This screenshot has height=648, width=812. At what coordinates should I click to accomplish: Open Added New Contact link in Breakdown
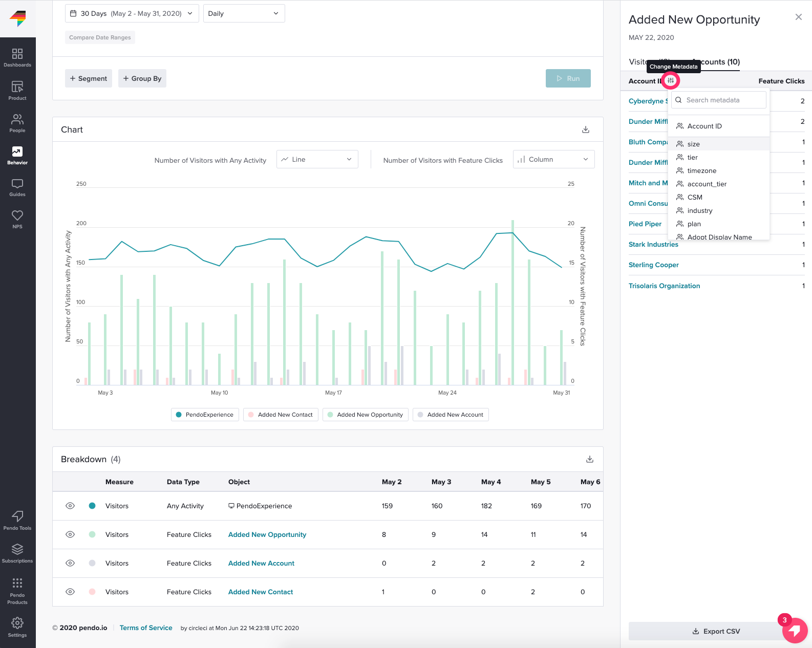[x=261, y=592]
